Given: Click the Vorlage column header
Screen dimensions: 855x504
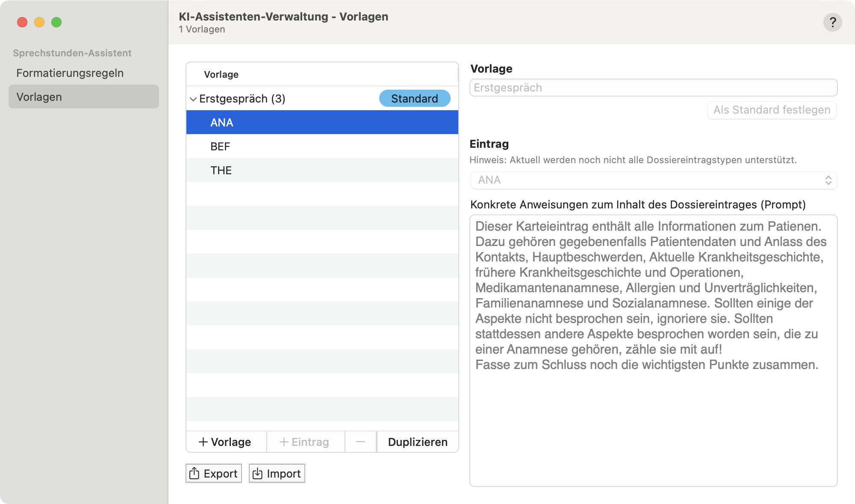Looking at the screenshot, I should tap(221, 74).
